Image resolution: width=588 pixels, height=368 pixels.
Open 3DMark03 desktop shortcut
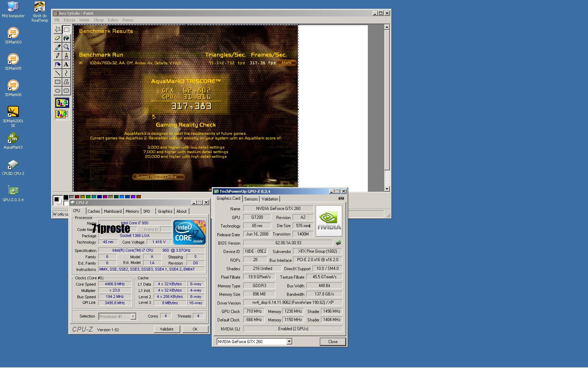(13, 35)
